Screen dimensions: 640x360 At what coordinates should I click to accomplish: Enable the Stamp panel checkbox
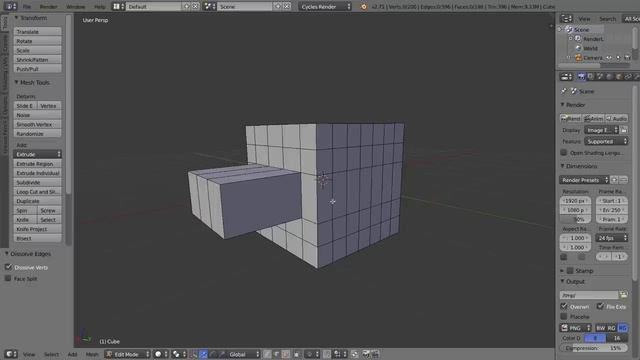(570, 270)
